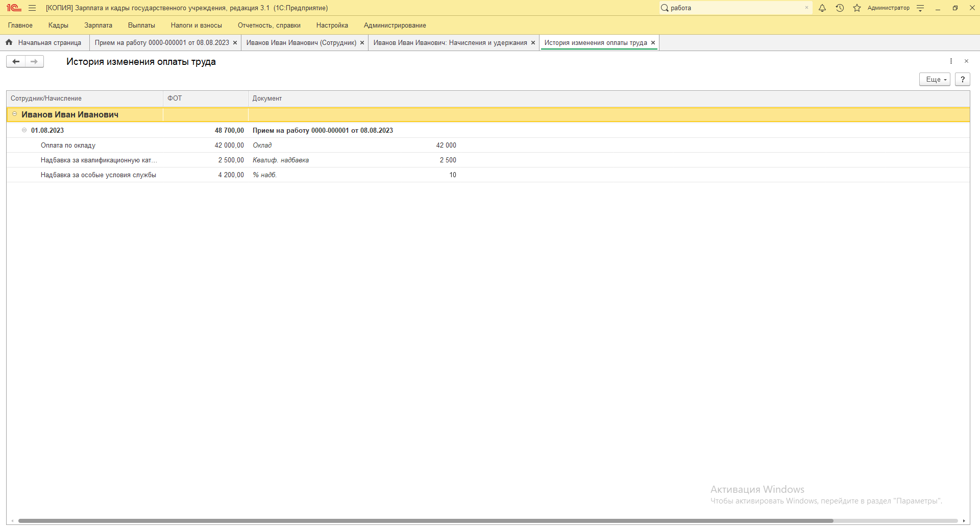
Task: Open the Администрирование menu
Action: click(x=395, y=26)
